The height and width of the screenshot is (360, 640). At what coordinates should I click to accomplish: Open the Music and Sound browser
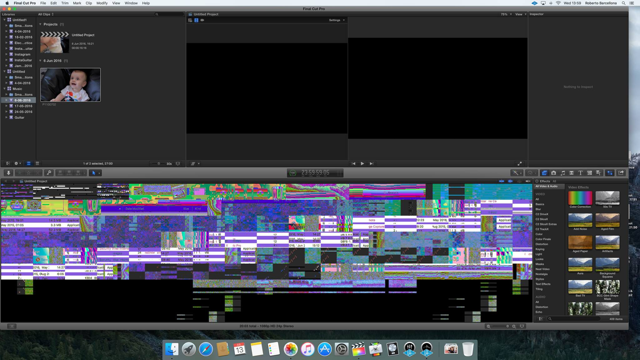(562, 173)
